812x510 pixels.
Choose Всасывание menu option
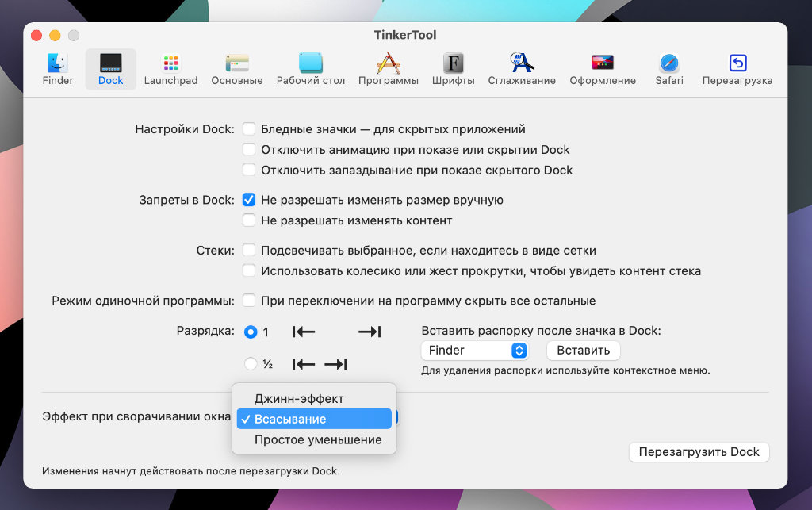(314, 419)
